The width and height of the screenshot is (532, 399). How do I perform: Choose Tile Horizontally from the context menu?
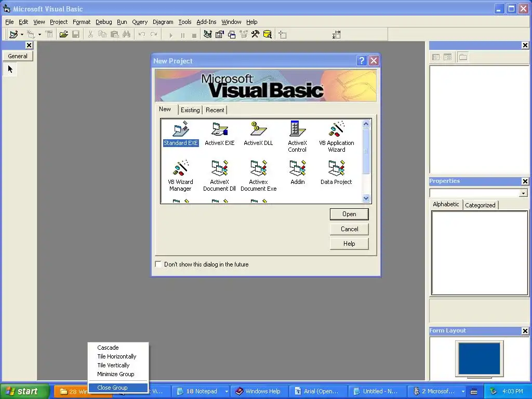(x=118, y=356)
